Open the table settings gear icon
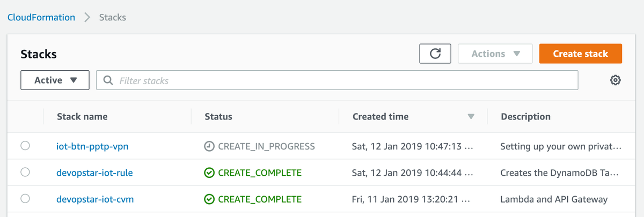 tap(615, 80)
